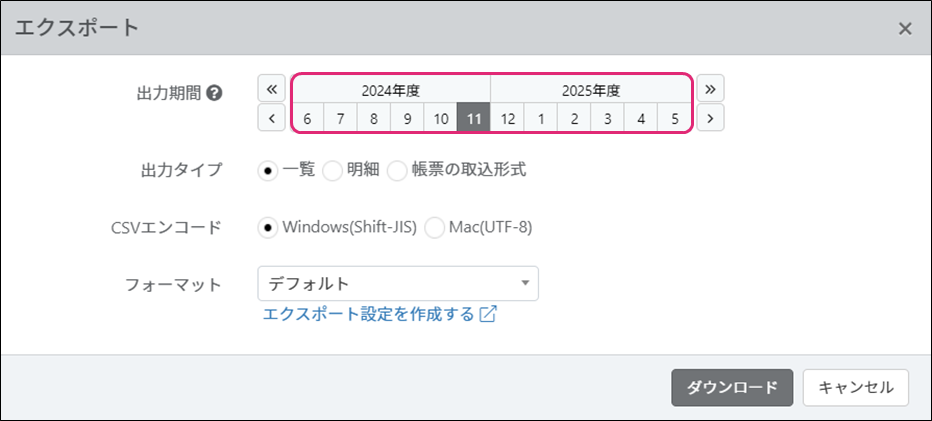Image resolution: width=932 pixels, height=421 pixels.
Task: Click the help icon beside 出力期間
Action: [214, 92]
